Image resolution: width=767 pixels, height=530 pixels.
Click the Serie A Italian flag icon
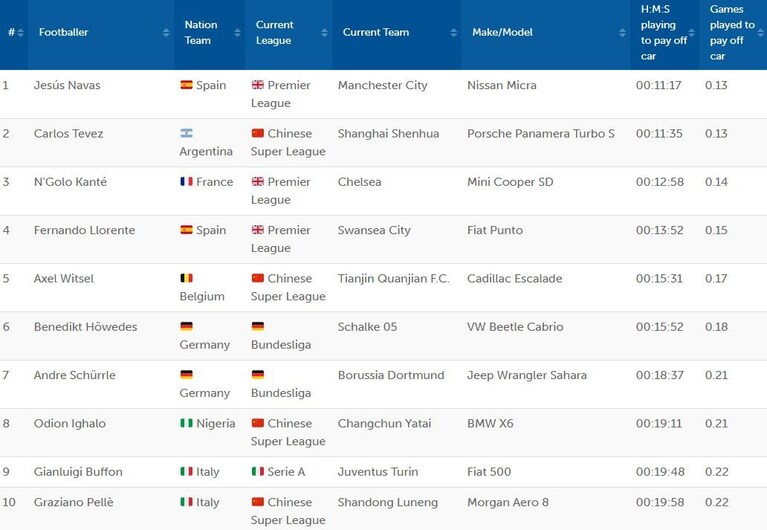coord(257,471)
